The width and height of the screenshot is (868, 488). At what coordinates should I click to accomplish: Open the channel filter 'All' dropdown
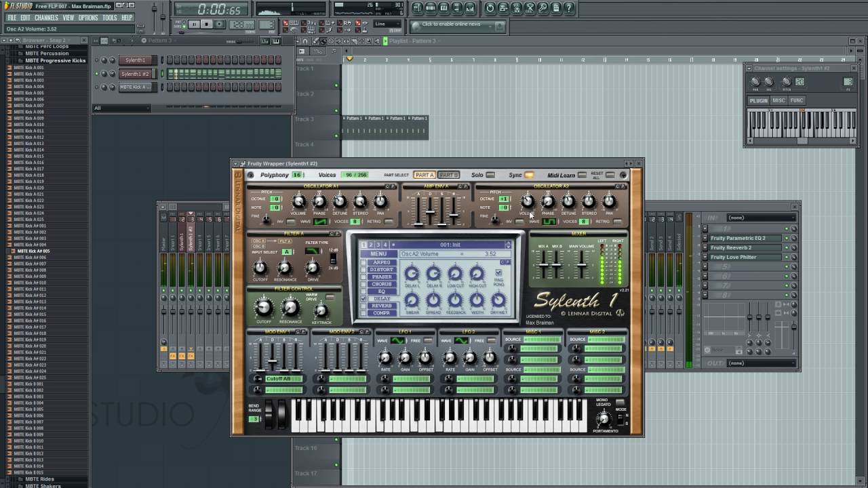(x=122, y=108)
